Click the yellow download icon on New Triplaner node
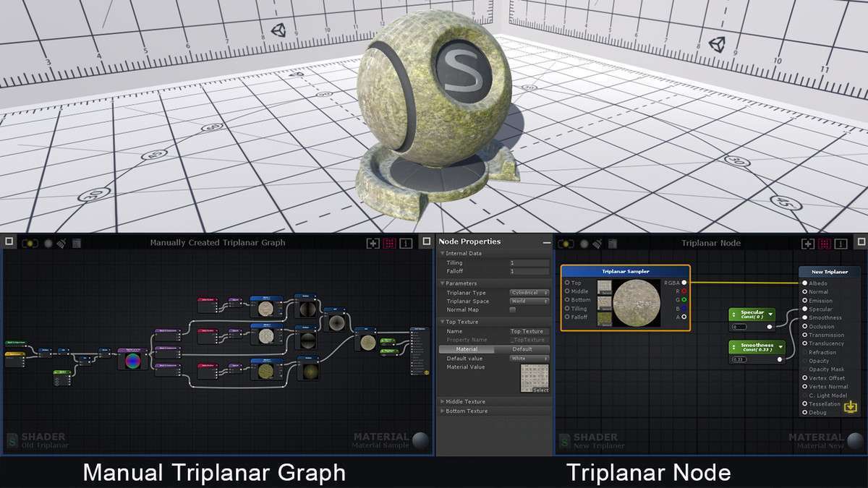 [x=850, y=407]
